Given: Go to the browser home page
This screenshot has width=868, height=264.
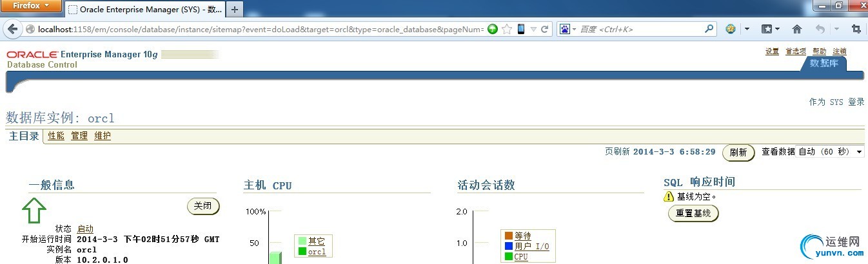Looking at the screenshot, I should tap(796, 29).
